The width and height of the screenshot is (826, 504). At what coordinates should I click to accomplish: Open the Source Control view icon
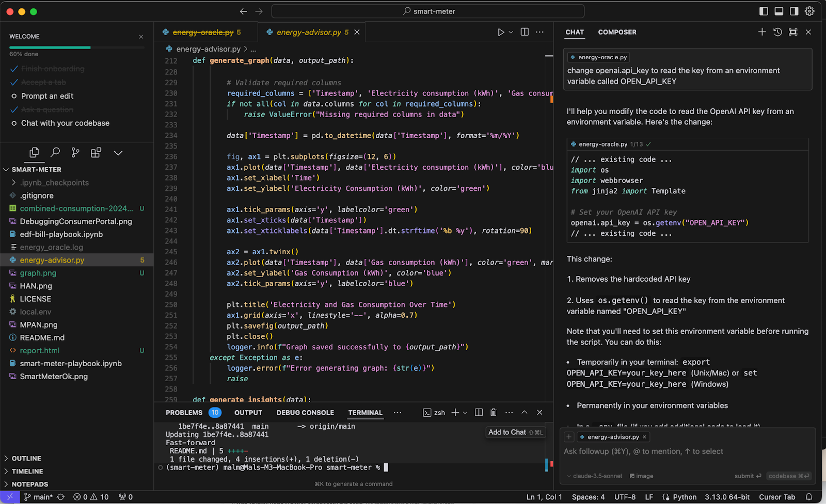75,153
